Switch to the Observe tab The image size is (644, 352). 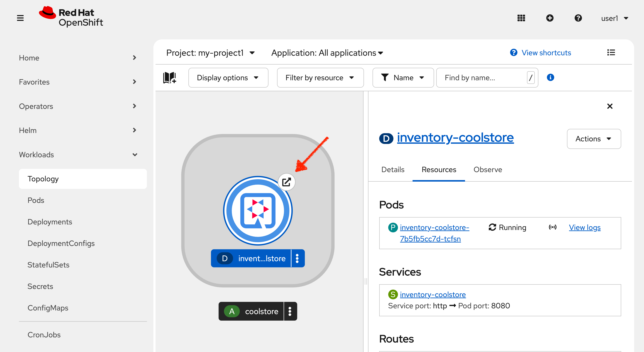pos(488,170)
